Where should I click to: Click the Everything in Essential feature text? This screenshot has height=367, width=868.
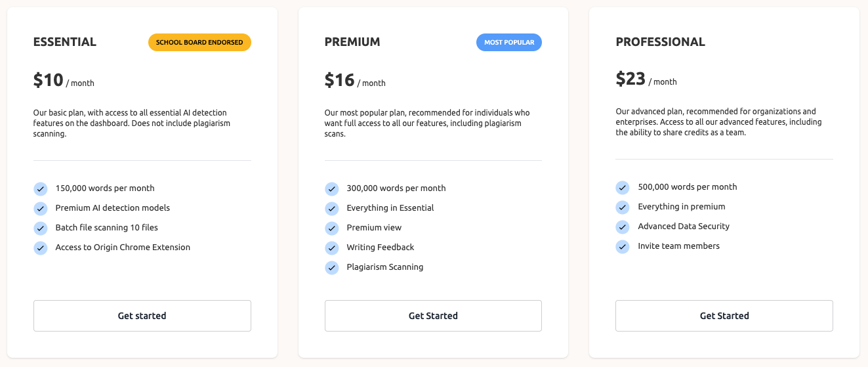(390, 208)
